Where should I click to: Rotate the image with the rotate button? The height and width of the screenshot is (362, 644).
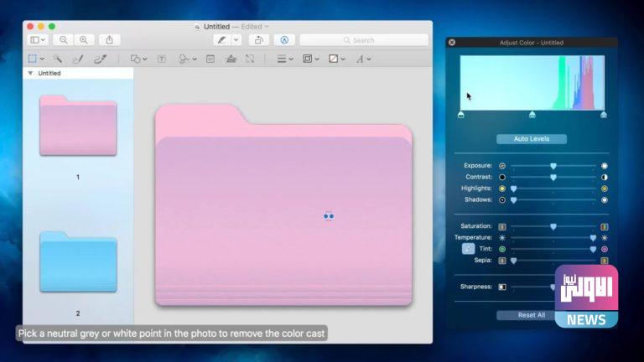(258, 39)
